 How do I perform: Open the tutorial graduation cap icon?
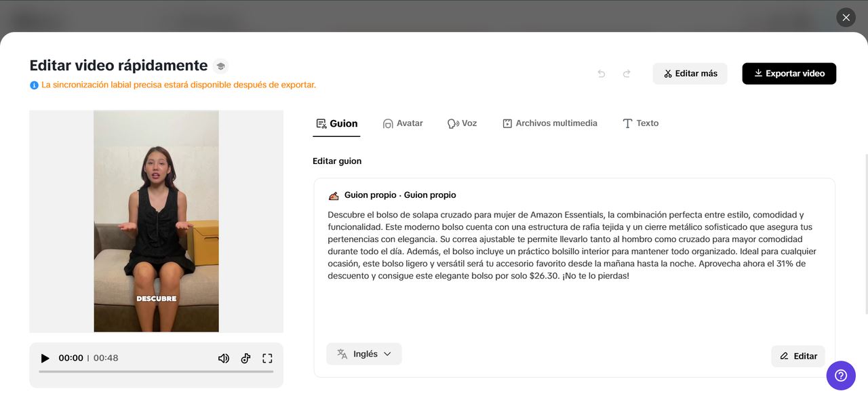click(x=220, y=66)
